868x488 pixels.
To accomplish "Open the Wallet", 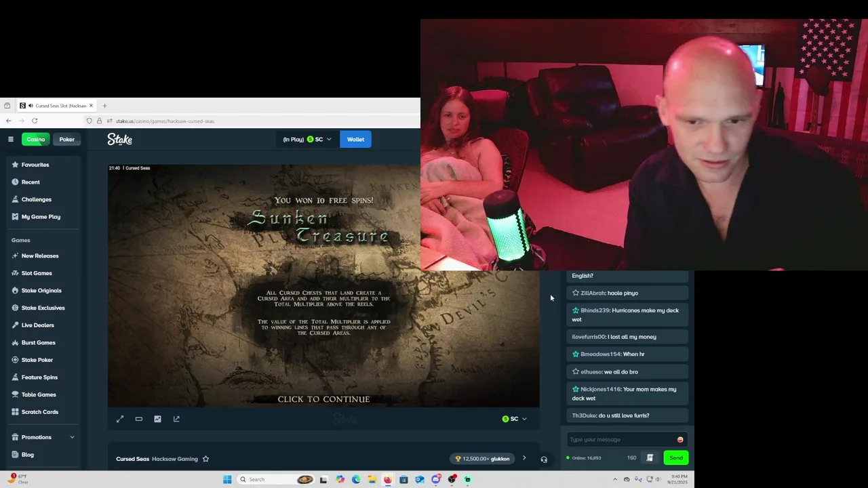I will click(x=355, y=139).
